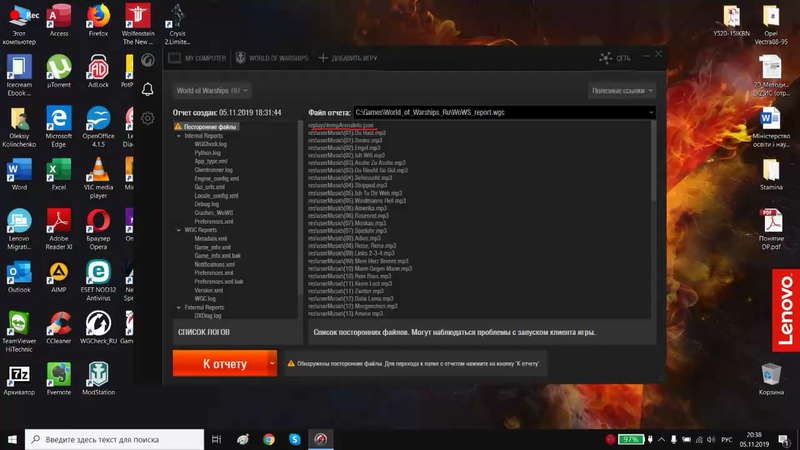Open Version.xml under WGC Reports
Image resolution: width=800 pixels, height=450 pixels.
point(208,290)
